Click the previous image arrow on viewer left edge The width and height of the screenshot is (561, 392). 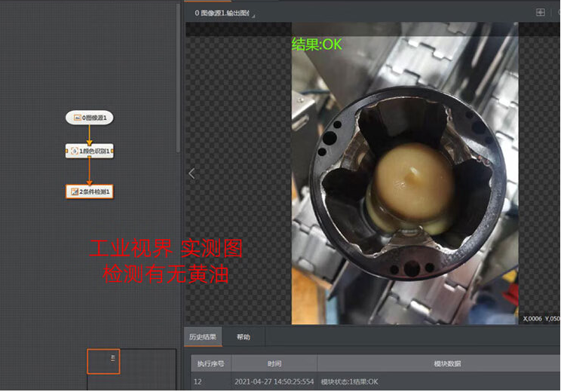pyautogui.click(x=192, y=173)
